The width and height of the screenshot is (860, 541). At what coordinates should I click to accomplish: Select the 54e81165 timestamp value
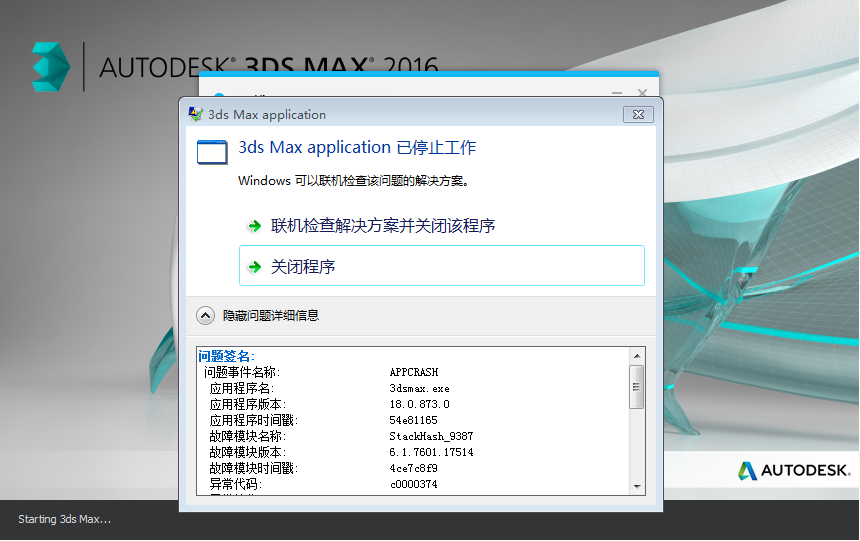click(414, 420)
